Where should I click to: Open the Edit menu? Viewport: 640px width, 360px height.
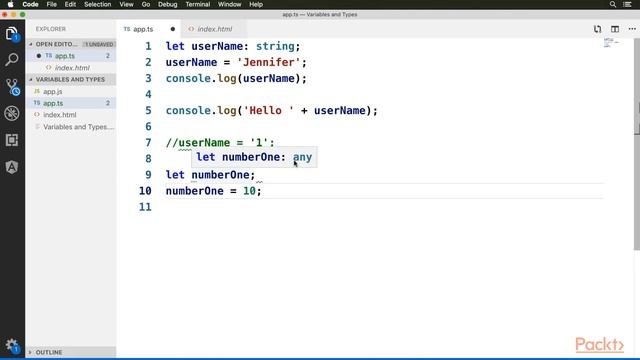pyautogui.click(x=70, y=4)
